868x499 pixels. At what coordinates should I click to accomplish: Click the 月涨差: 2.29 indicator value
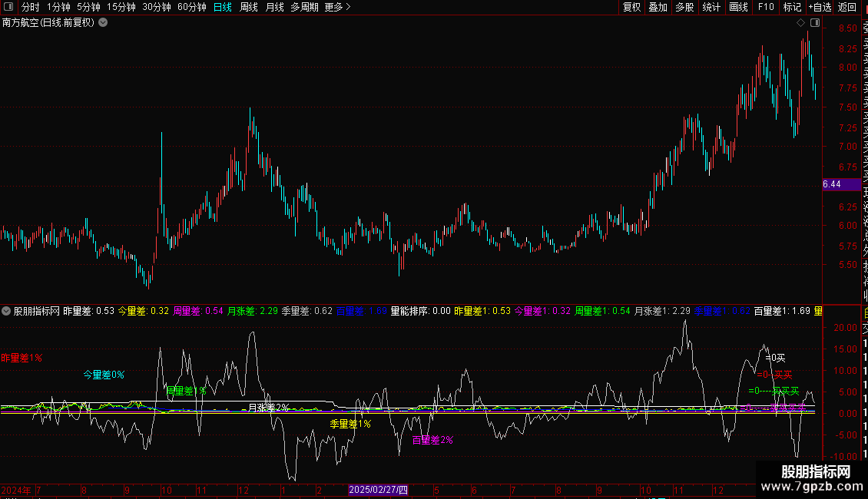point(253,311)
